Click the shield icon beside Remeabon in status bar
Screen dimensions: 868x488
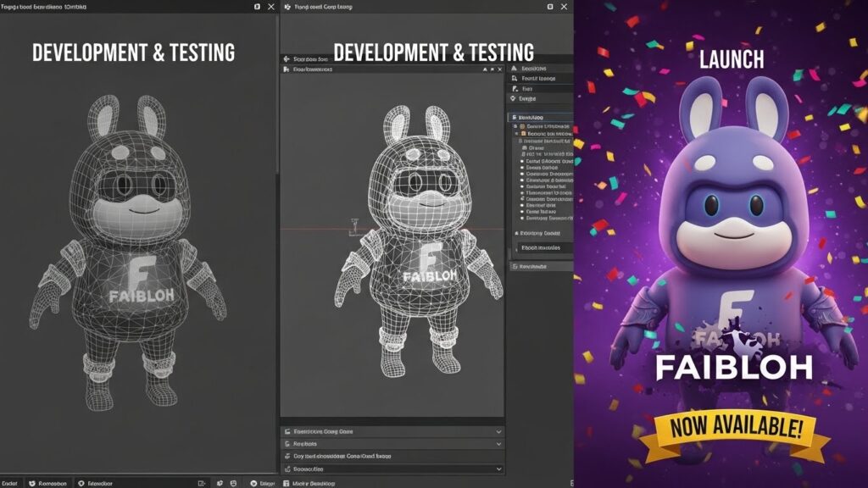pyautogui.click(x=32, y=483)
